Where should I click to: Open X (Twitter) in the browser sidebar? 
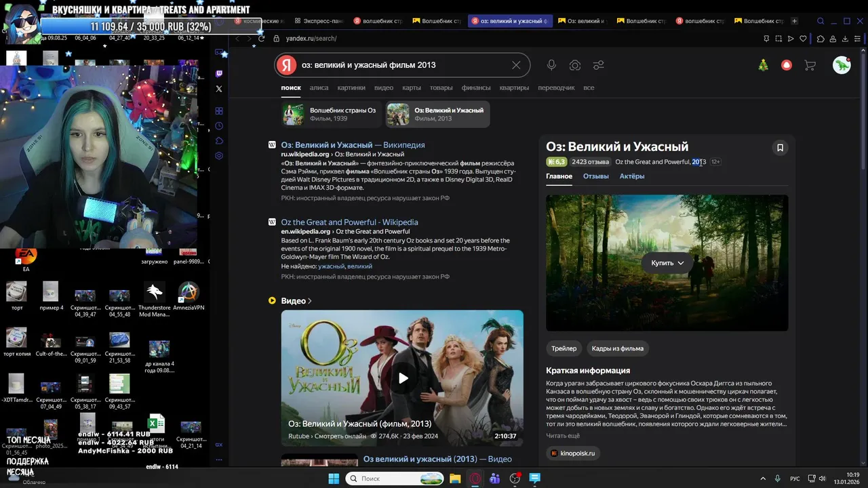[219, 89]
